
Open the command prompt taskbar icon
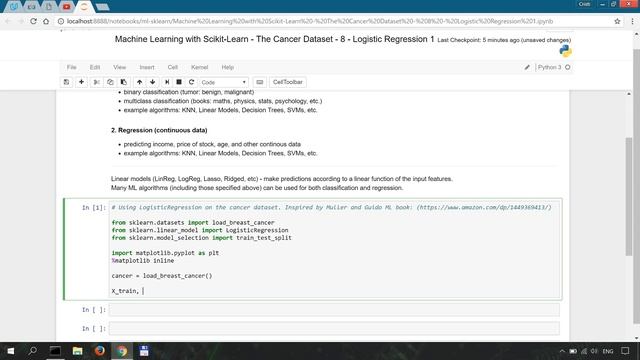(x=55, y=351)
